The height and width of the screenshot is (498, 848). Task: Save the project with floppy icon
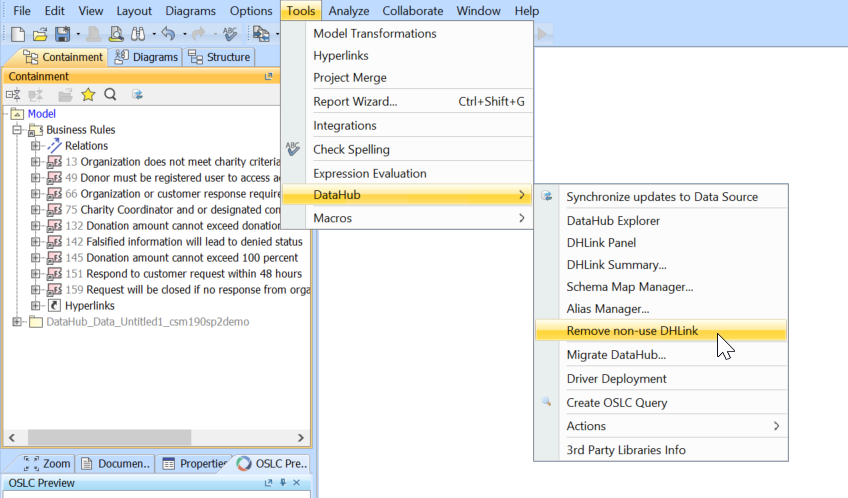(x=60, y=33)
